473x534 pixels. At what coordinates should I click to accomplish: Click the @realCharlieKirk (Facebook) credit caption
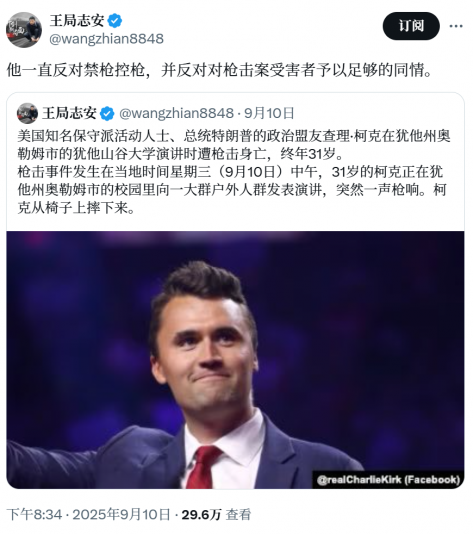388,480
